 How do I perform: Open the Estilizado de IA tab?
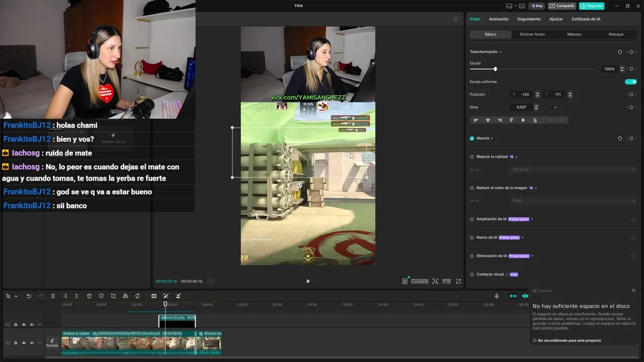point(586,19)
